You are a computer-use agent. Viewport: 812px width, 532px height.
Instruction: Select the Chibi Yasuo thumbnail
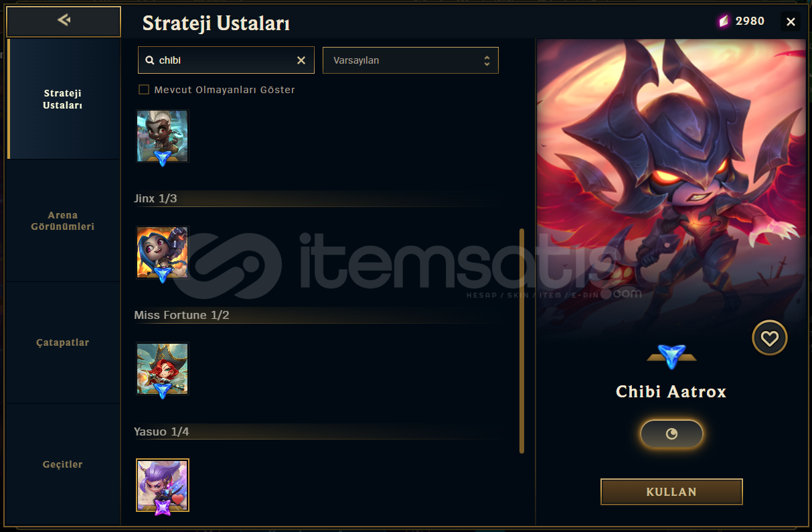pos(163,485)
